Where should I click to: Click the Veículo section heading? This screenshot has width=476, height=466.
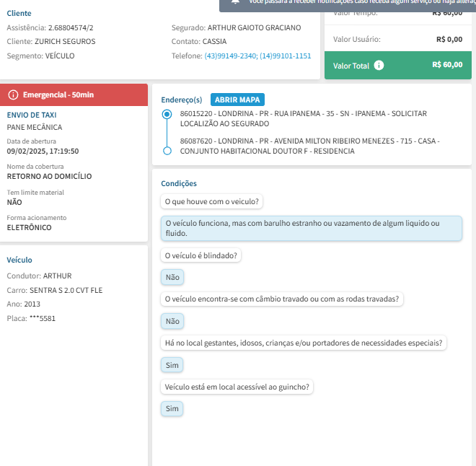19,260
